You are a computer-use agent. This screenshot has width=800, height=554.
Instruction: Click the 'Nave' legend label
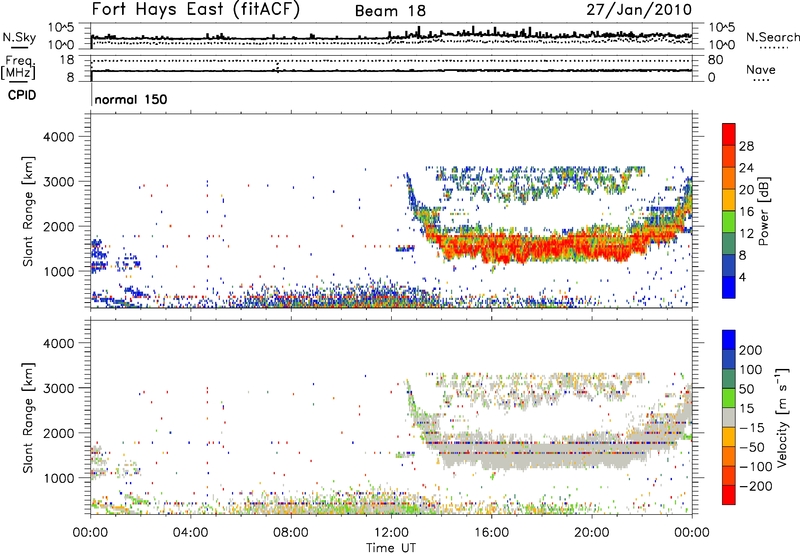(x=760, y=69)
